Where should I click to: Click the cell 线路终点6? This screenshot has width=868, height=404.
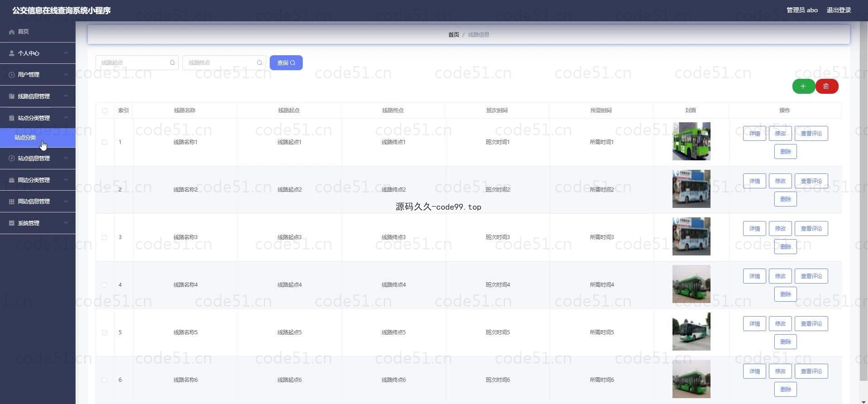(x=394, y=380)
